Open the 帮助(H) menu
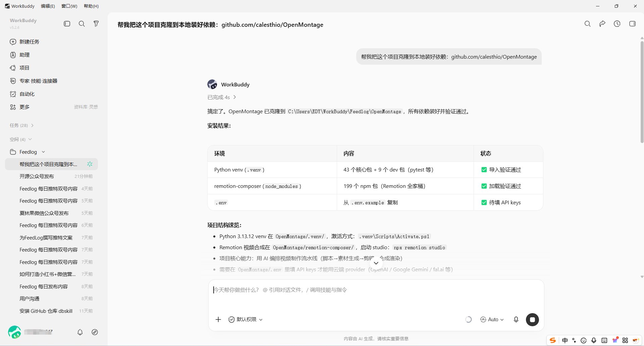The image size is (644, 346). 91,6
